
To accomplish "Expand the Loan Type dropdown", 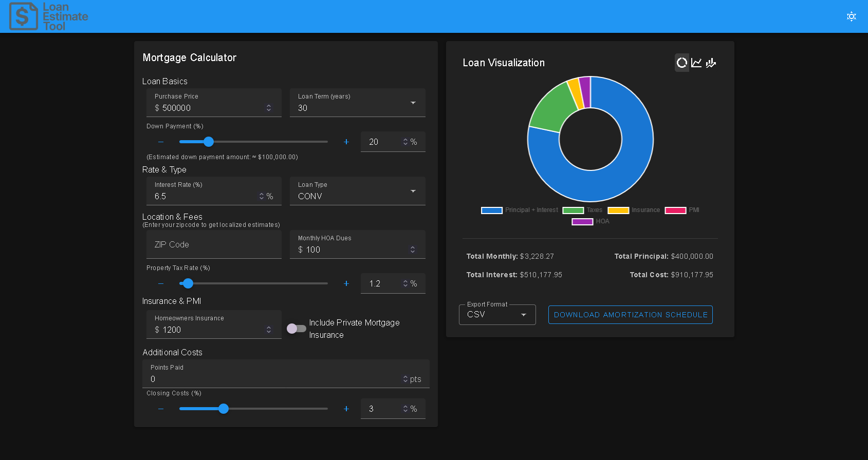I will pyautogui.click(x=357, y=191).
